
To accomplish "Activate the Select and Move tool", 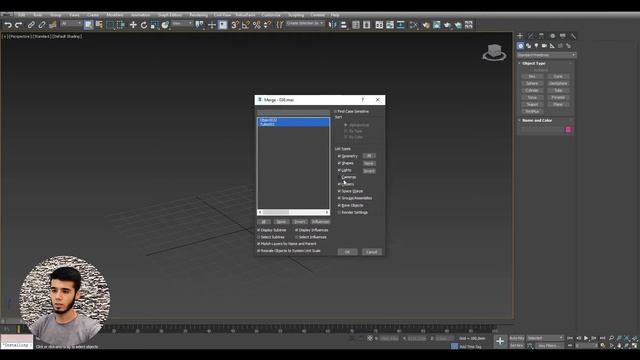I will coord(133,25).
